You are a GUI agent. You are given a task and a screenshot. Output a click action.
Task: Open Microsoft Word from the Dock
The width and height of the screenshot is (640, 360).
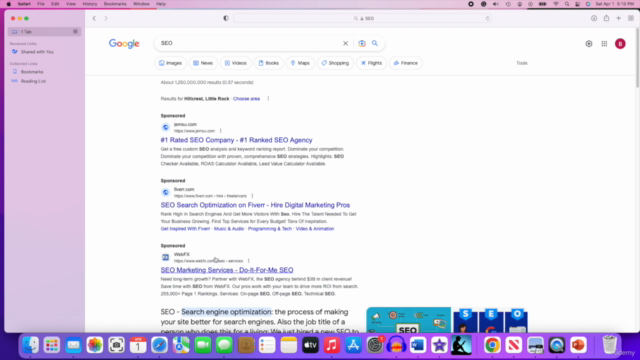click(x=418, y=345)
